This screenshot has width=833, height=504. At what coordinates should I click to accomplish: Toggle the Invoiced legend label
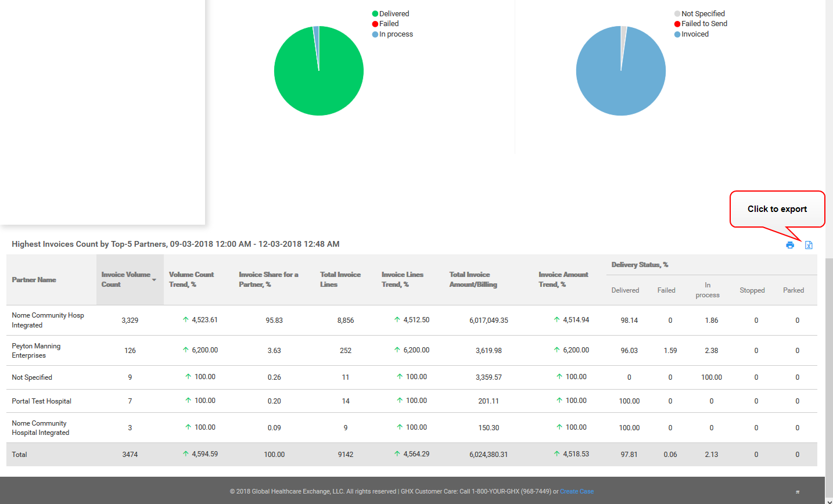[x=695, y=34]
